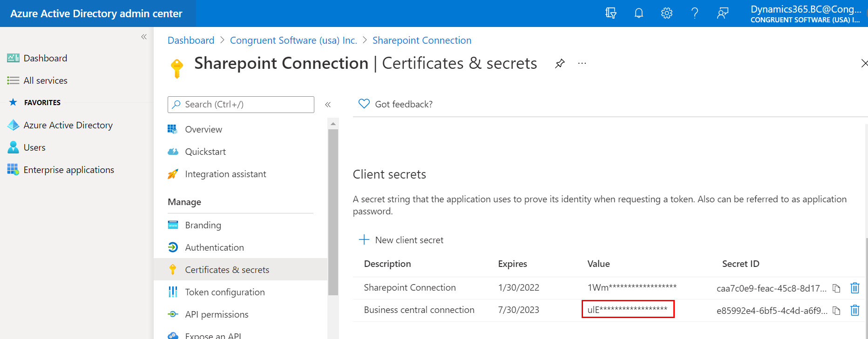Collapse the resource menu panel
The height and width of the screenshot is (339, 868).
pyautogui.click(x=328, y=105)
